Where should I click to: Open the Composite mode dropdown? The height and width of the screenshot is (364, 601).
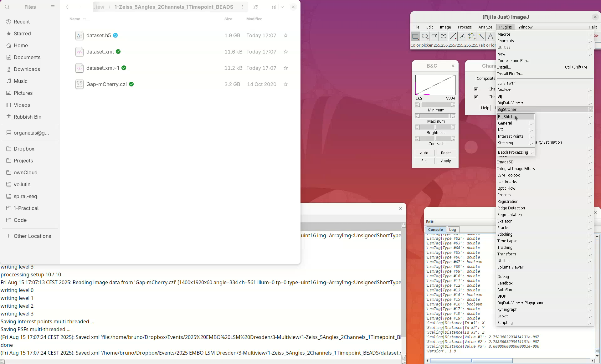(485, 79)
